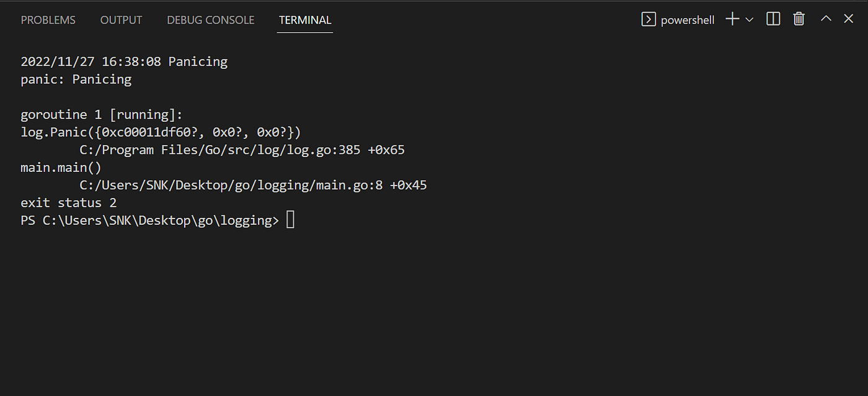Screen dimensions: 868x396
Task: Select the powershell terminal label
Action: point(688,20)
